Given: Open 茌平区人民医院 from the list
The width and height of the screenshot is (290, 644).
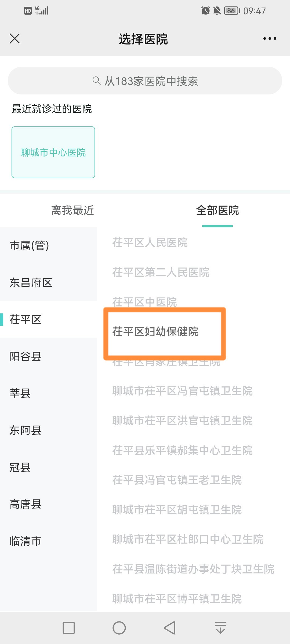Looking at the screenshot, I should [x=150, y=243].
